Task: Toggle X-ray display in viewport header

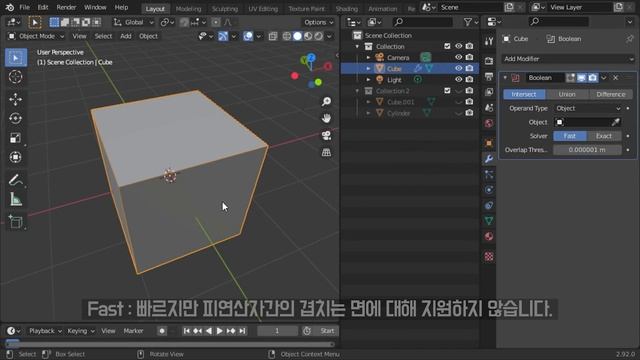Action: (x=273, y=36)
